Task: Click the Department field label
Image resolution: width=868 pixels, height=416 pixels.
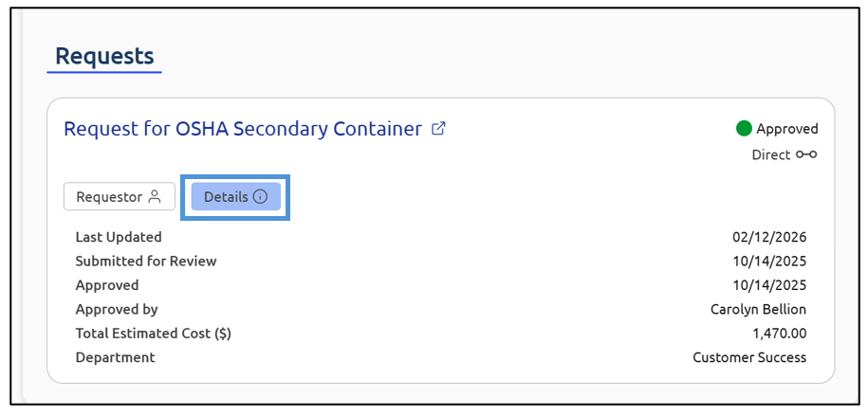Action: pyautogui.click(x=115, y=357)
